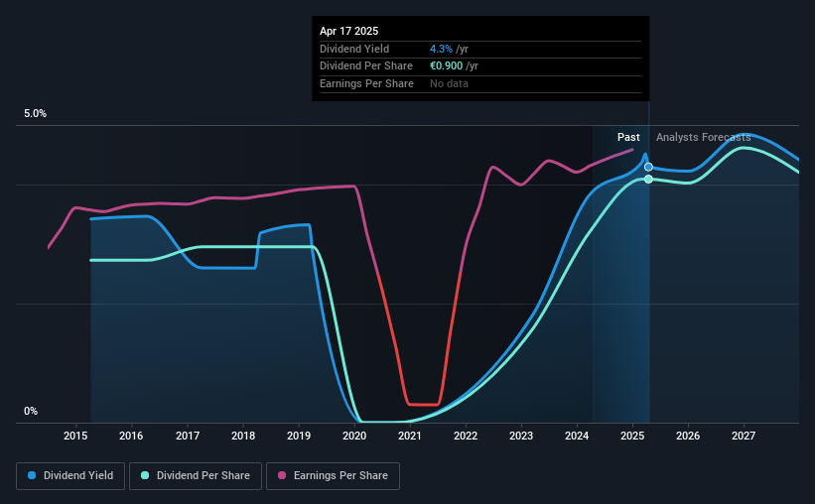
Task: Click the 2024 x-axis label
Action: (577, 436)
